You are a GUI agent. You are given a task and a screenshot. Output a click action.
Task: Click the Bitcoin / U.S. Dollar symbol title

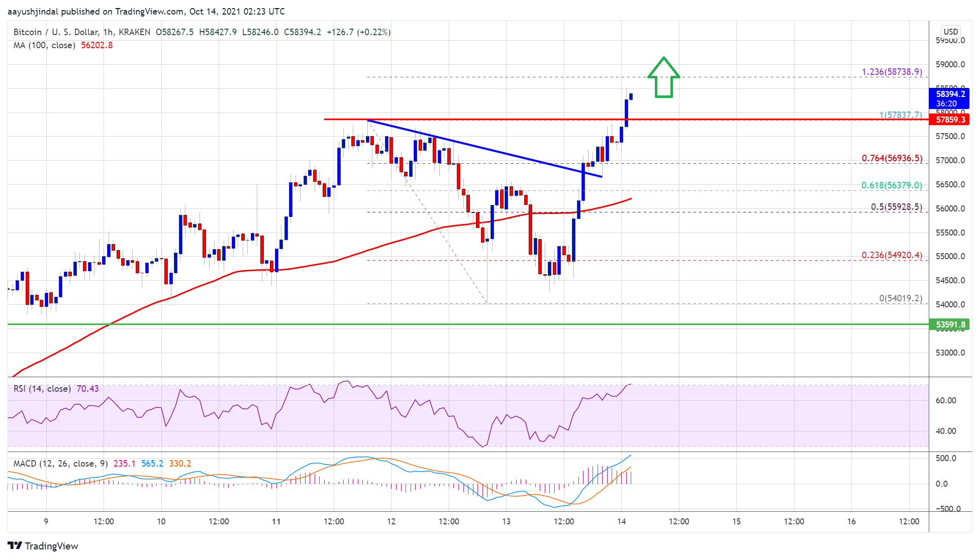[x=56, y=32]
